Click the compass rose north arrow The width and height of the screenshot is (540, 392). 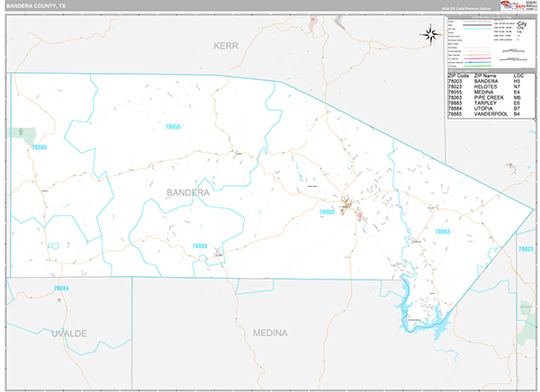pos(428,35)
